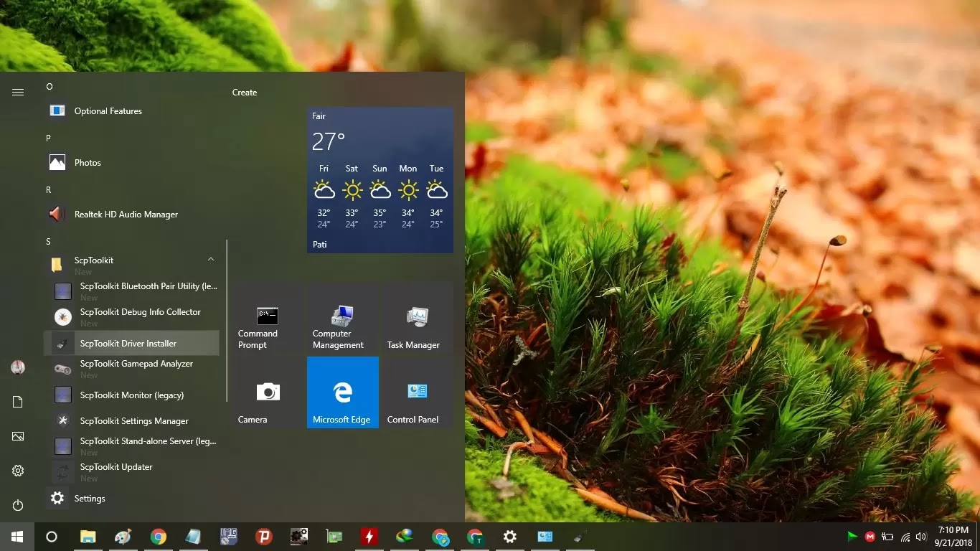Click the battery icon in the tray
This screenshot has width=980, height=551.
click(887, 536)
